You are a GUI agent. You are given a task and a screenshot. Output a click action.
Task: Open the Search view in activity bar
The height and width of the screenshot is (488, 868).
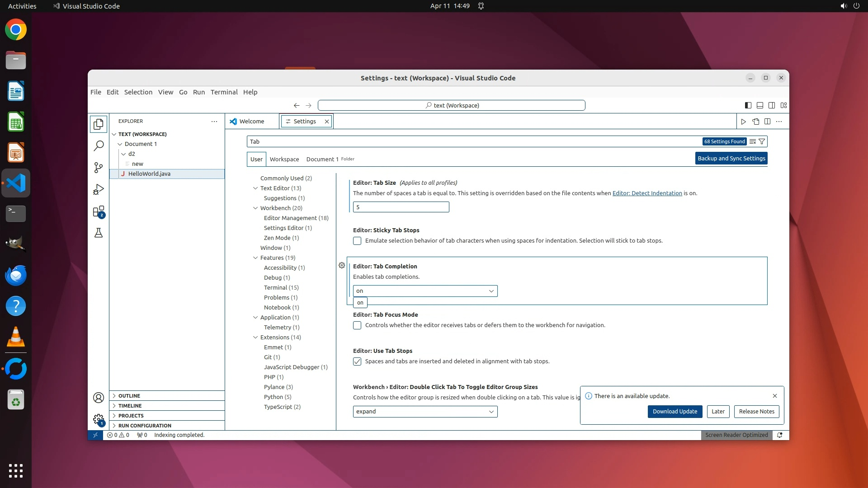pyautogui.click(x=98, y=146)
